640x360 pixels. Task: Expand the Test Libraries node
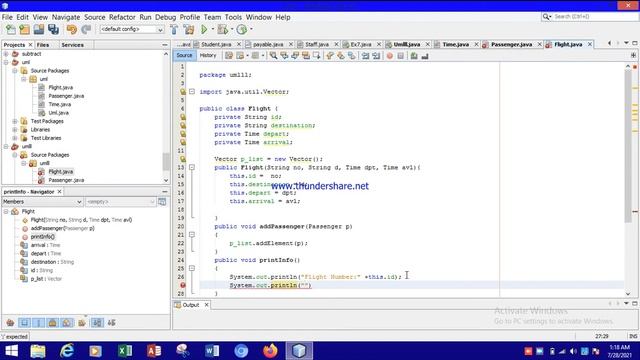coord(15,138)
